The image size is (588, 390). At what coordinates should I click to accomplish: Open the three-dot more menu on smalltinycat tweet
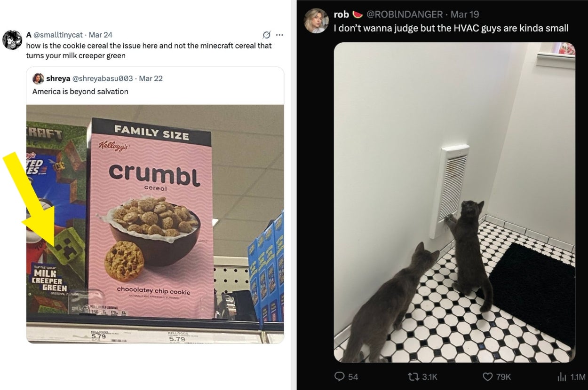pyautogui.click(x=279, y=35)
